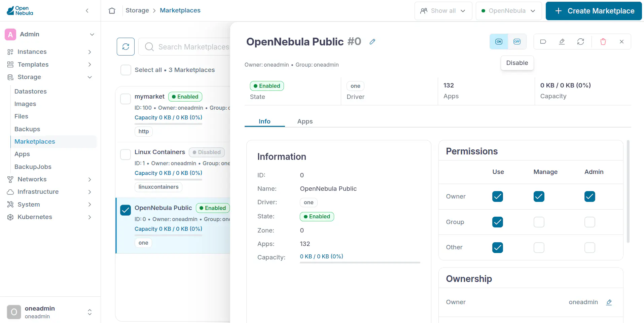Click the OFF disable icon
Viewport: 644px width, 323px height.
tap(517, 42)
